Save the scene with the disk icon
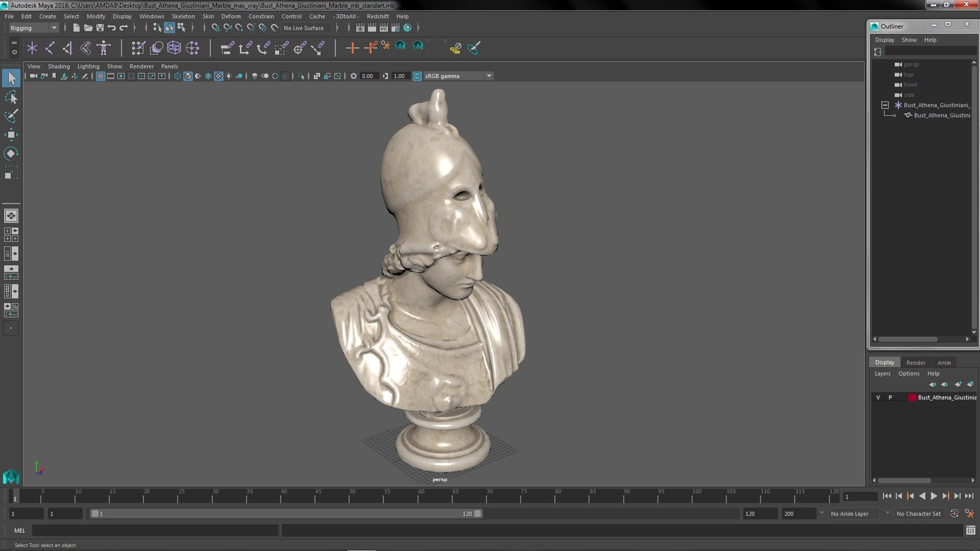 tap(100, 28)
